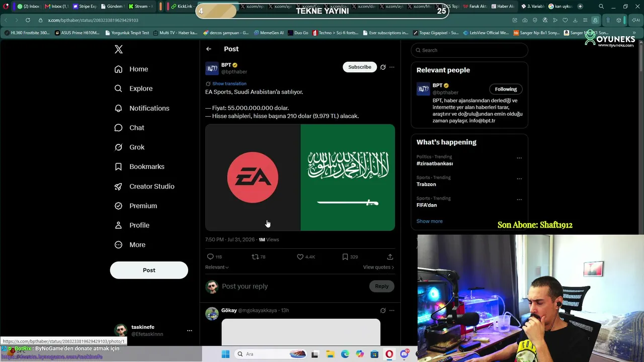Subscribe to BPT
The width and height of the screenshot is (644, 362).
[360, 67]
